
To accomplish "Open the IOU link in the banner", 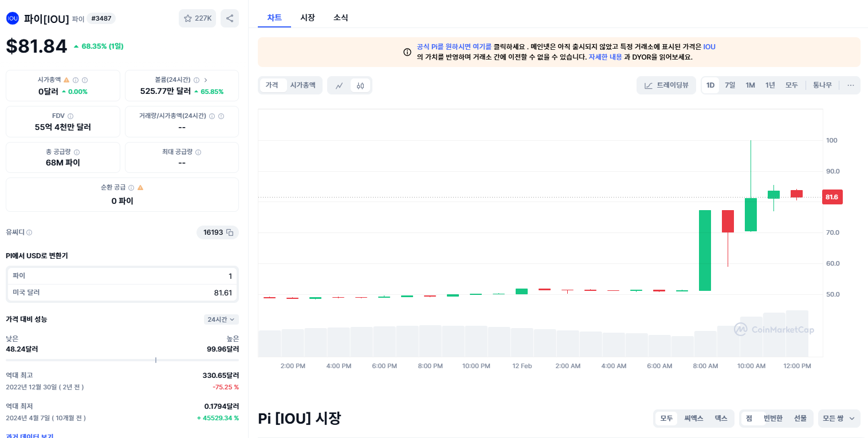I will pos(709,47).
